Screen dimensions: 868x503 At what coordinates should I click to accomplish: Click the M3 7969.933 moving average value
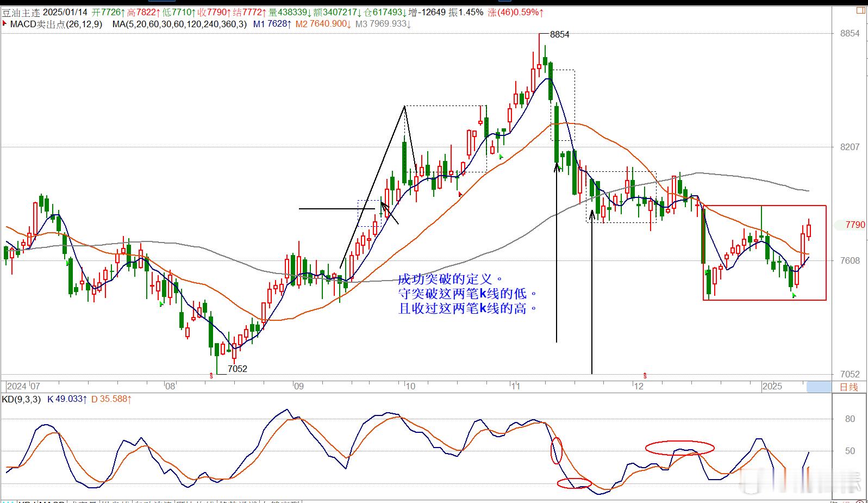pyautogui.click(x=383, y=24)
